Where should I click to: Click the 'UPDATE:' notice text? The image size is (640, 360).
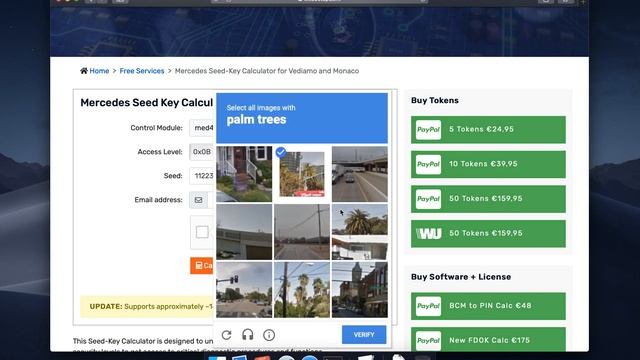tap(106, 307)
